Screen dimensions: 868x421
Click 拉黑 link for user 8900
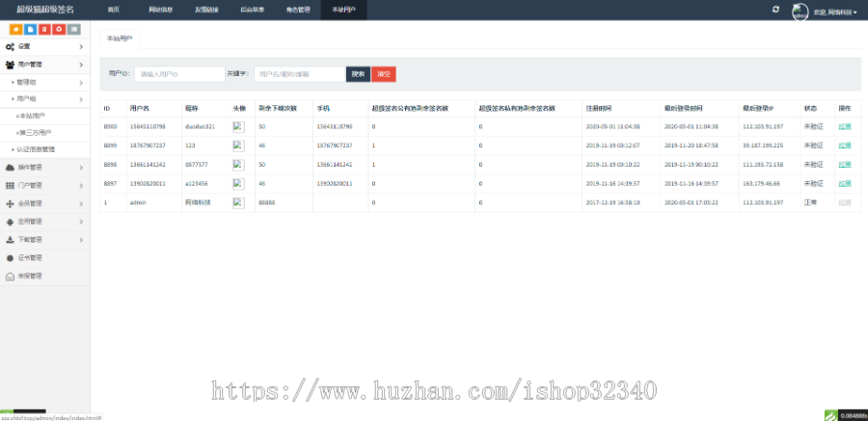[844, 126]
